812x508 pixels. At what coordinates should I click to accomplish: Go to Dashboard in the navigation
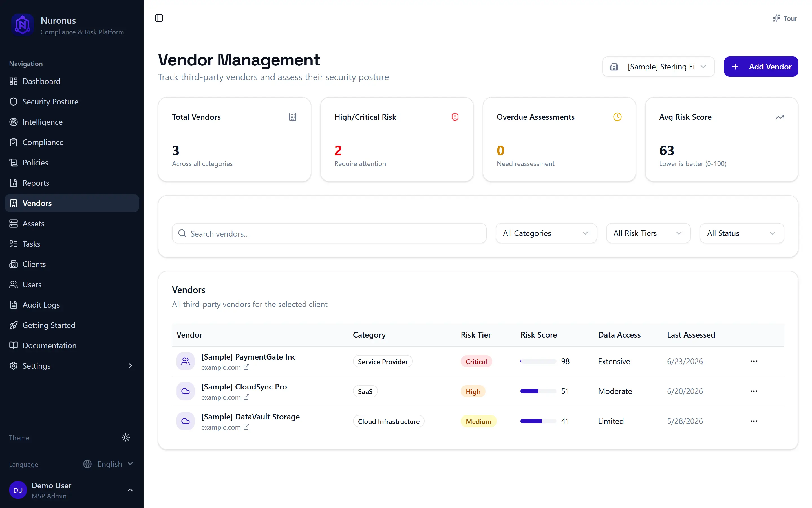tap(72, 81)
